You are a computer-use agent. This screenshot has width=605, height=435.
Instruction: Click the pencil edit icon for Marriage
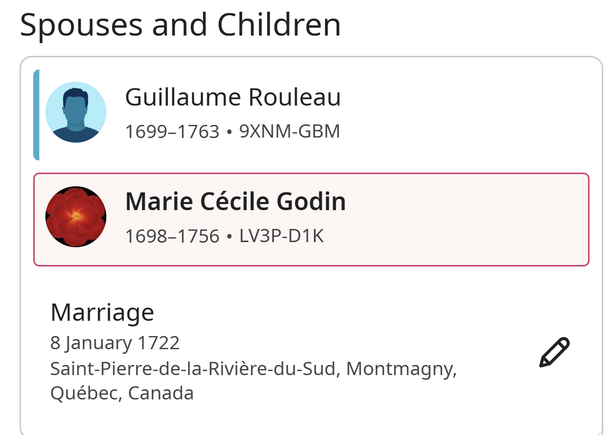pos(554,352)
